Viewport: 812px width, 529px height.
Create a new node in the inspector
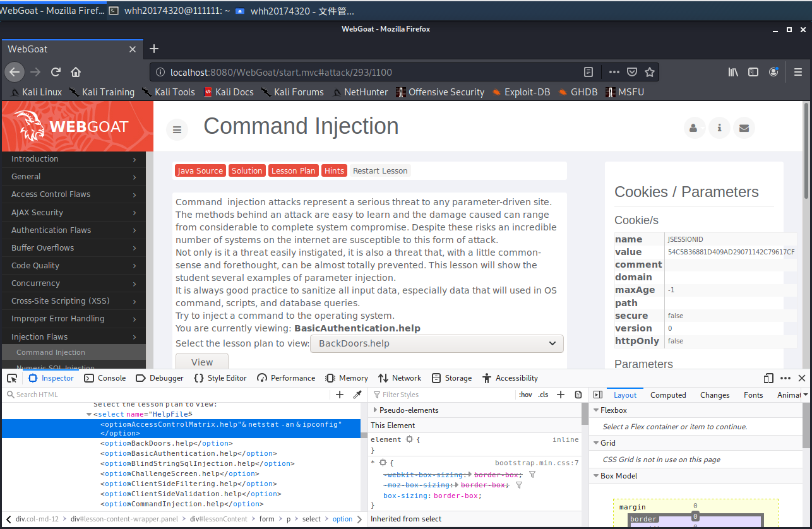tap(340, 395)
